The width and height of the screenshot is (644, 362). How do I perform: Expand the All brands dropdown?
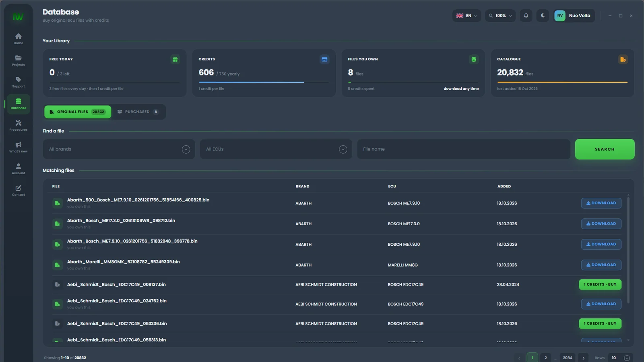119,149
